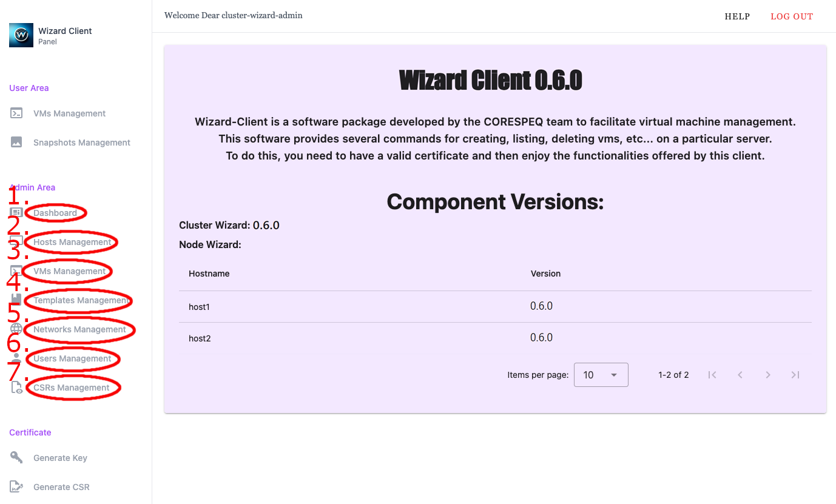Click the globe icon beside Networks Management
The width and height of the screenshot is (836, 504).
(x=16, y=329)
